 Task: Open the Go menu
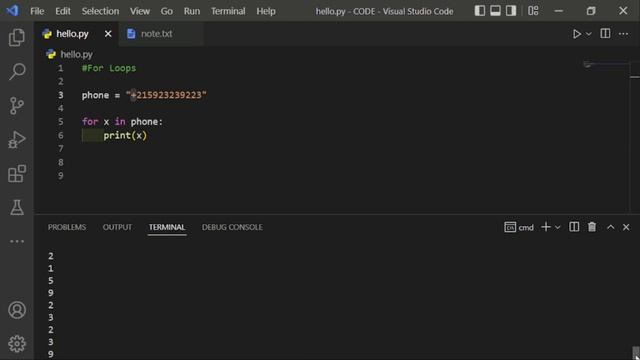[166, 11]
